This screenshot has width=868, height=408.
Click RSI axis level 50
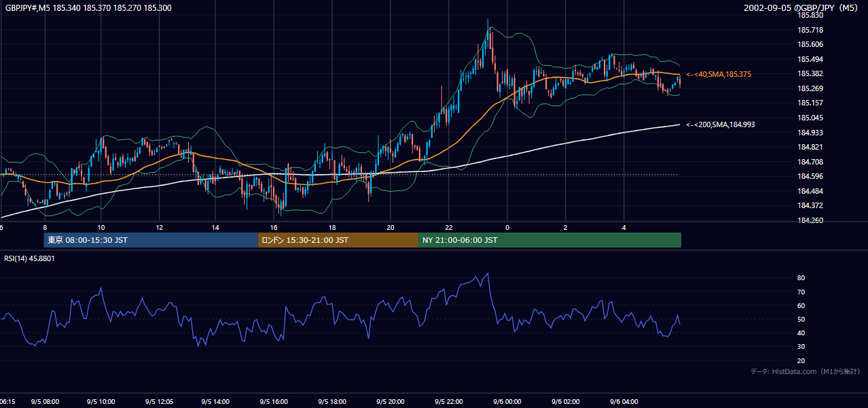(801, 320)
